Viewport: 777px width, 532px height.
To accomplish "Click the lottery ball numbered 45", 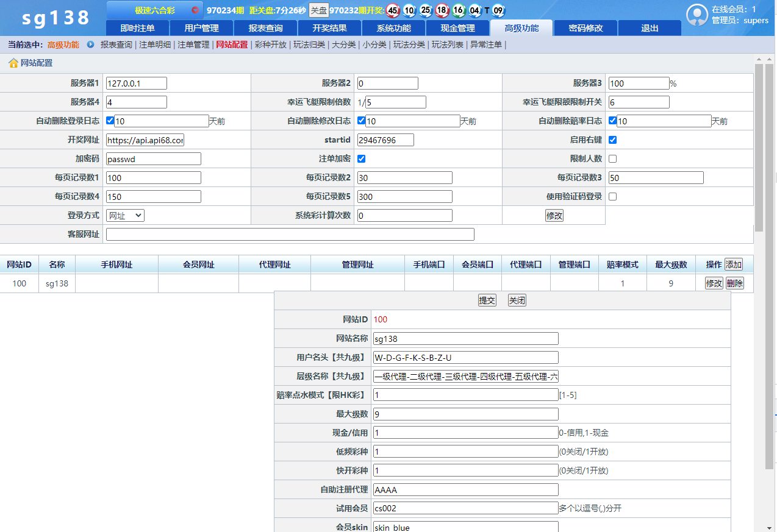I will 393,10.
